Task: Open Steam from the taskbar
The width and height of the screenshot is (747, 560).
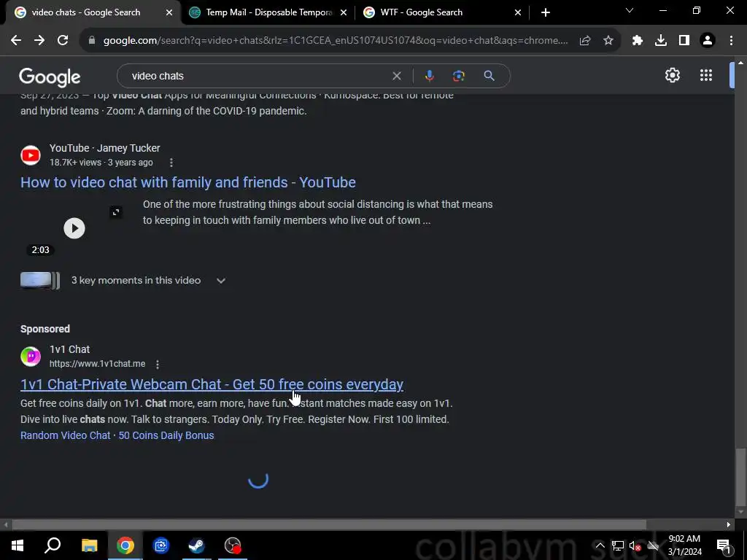Action: 196,545
